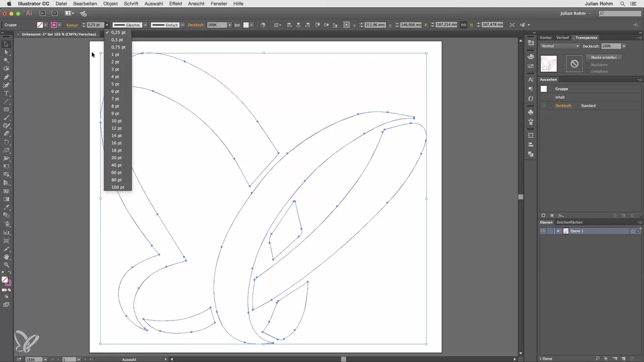Screen dimensions: 644x362
Task: Select the Selection (black arrow) tool
Action: 6,44
